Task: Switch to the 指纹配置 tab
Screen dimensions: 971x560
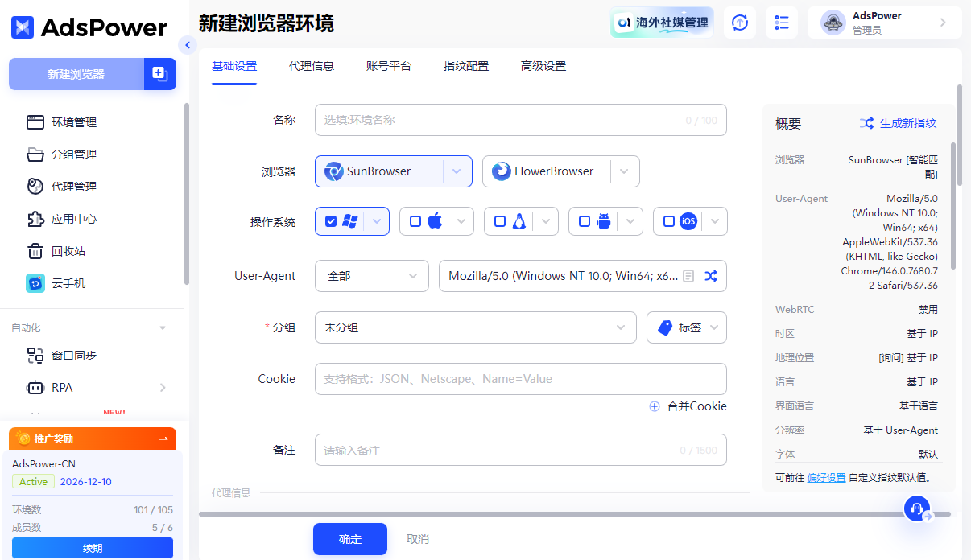Action: point(466,66)
